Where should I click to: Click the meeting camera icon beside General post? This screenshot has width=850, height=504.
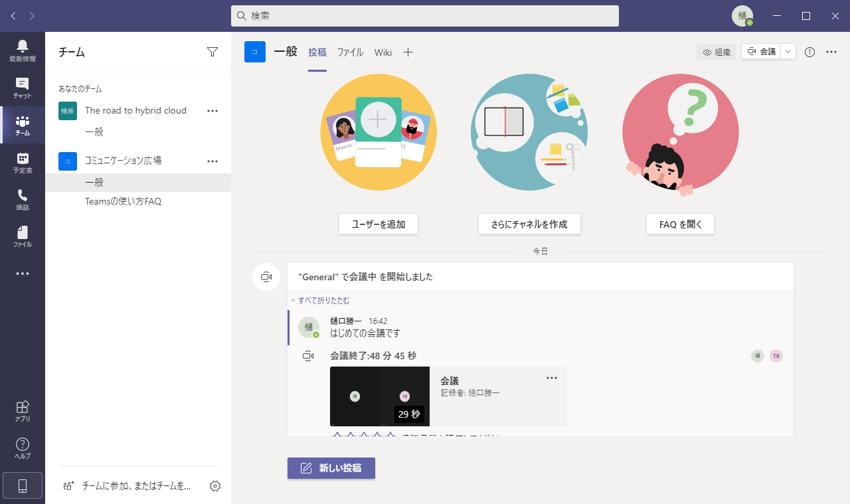pyautogui.click(x=266, y=277)
